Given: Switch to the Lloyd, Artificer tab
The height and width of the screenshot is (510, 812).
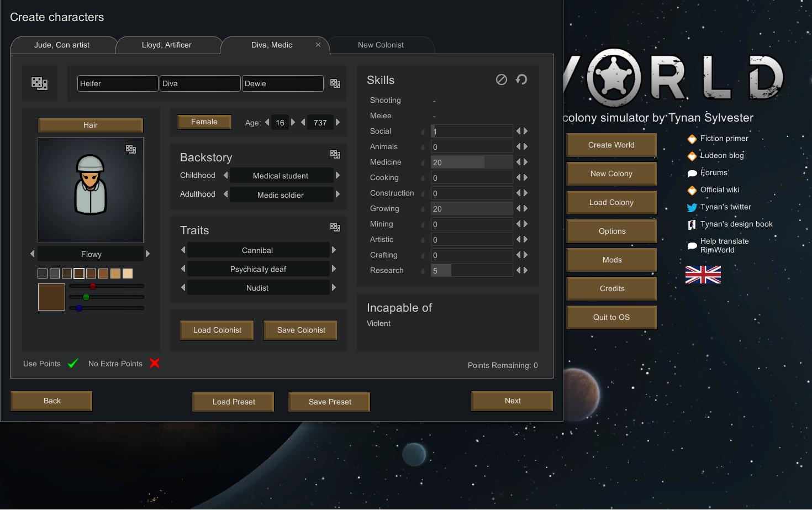Looking at the screenshot, I should click(x=167, y=45).
